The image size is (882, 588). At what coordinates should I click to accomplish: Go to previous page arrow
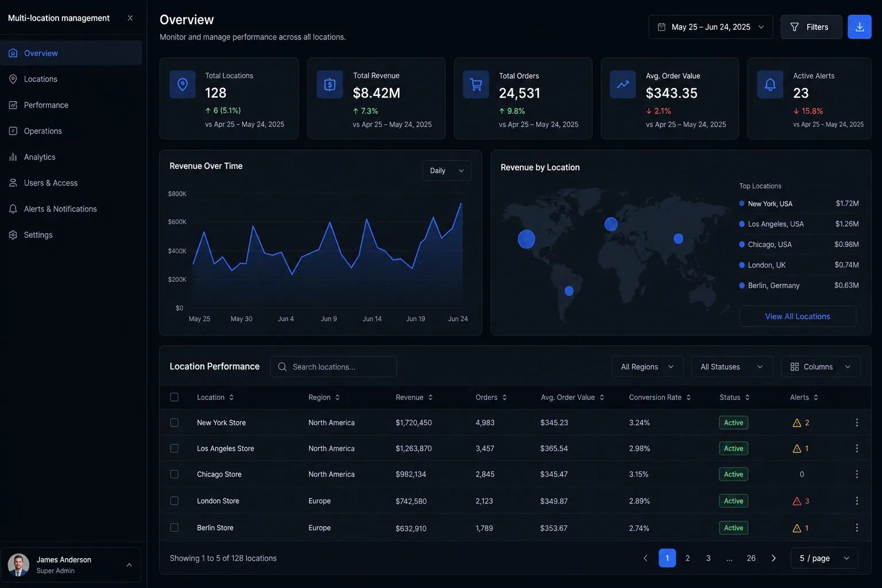tap(645, 558)
